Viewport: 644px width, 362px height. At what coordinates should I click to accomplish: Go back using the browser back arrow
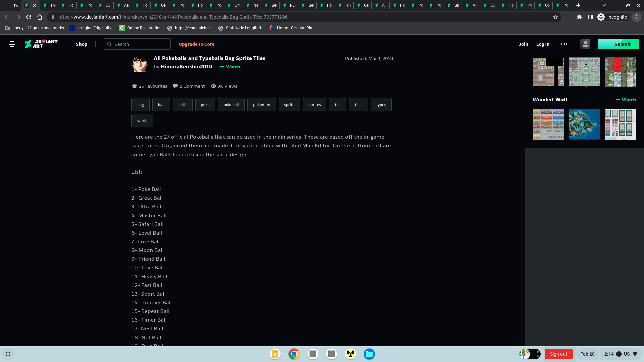tap(7, 17)
